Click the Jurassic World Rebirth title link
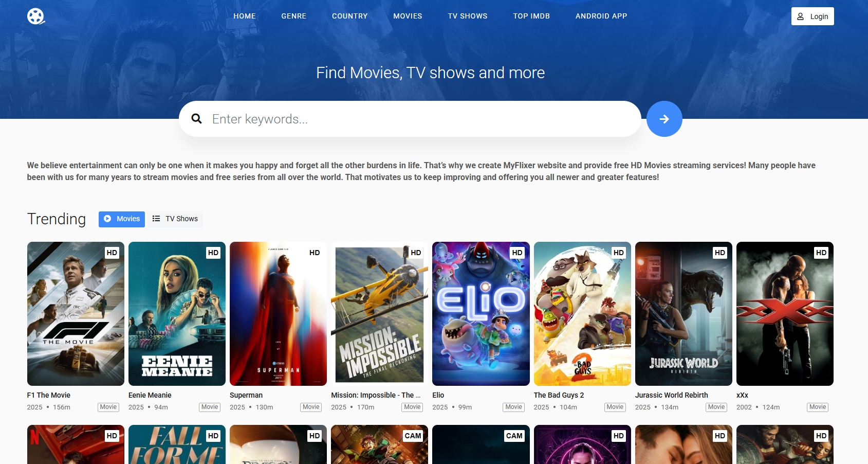Image resolution: width=868 pixels, height=464 pixels. point(671,395)
